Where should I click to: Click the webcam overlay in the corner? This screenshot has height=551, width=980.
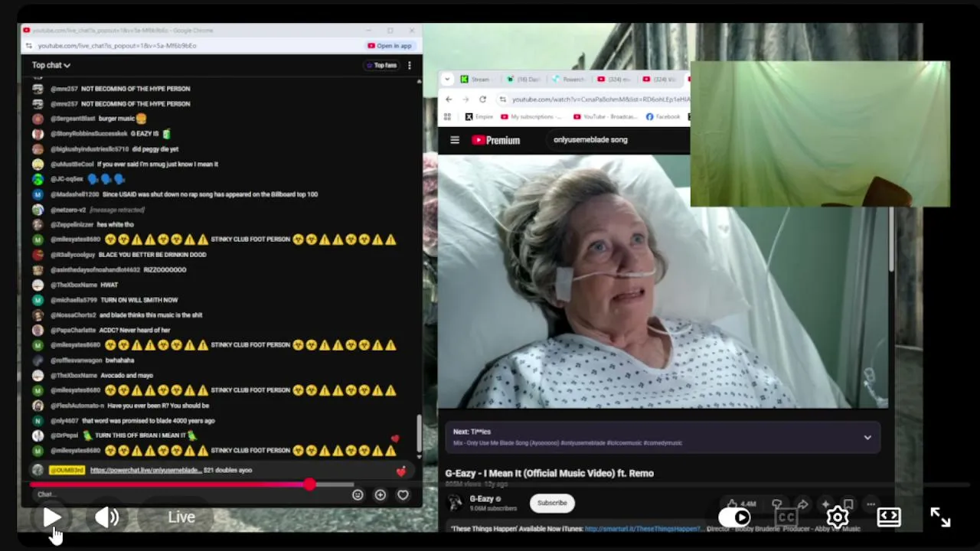tap(820, 134)
